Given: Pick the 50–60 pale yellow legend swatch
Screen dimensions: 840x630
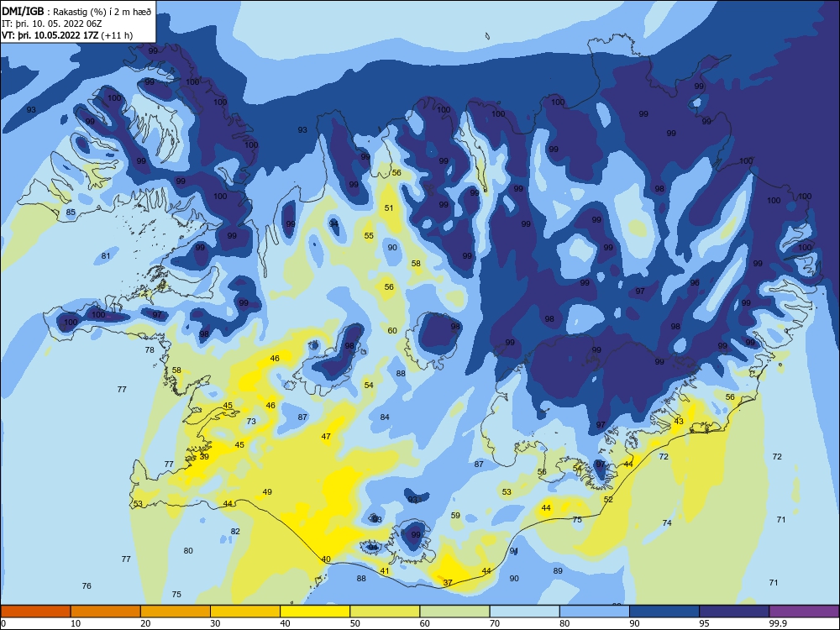Looking at the screenshot, I should (385, 612).
